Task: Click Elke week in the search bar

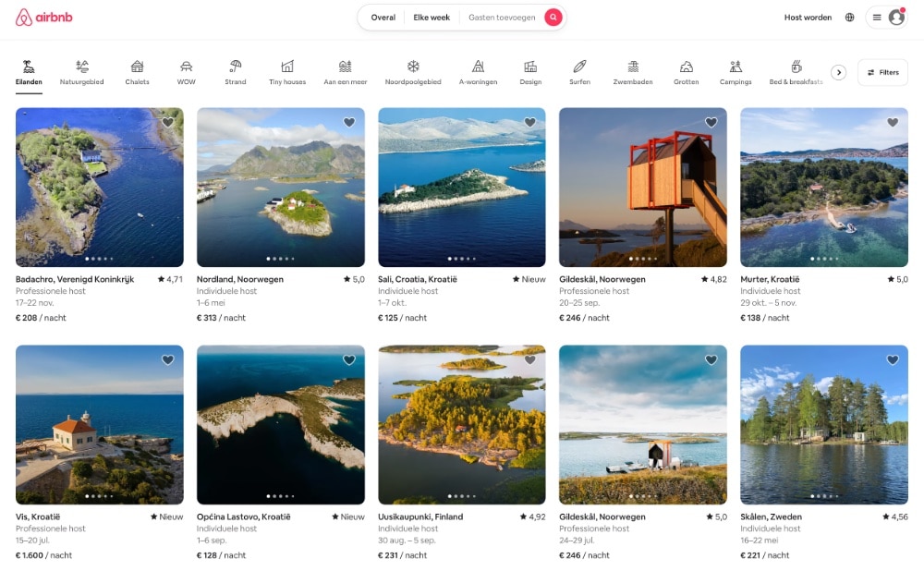Action: point(432,17)
